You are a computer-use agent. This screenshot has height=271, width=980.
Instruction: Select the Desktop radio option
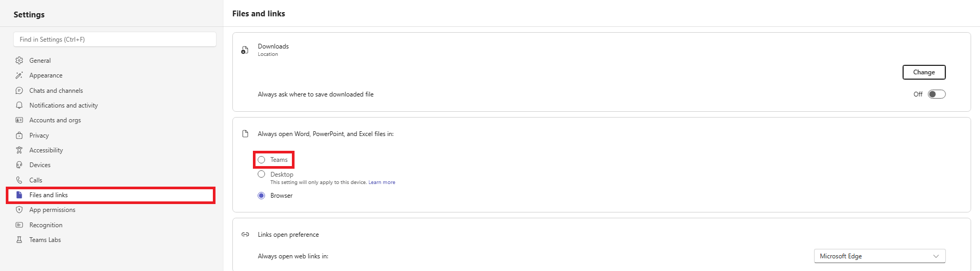261,175
